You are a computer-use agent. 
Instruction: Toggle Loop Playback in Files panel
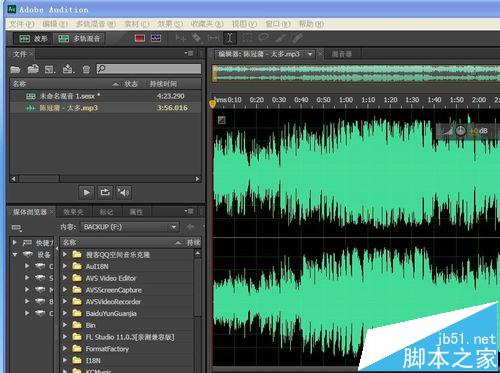pos(105,192)
